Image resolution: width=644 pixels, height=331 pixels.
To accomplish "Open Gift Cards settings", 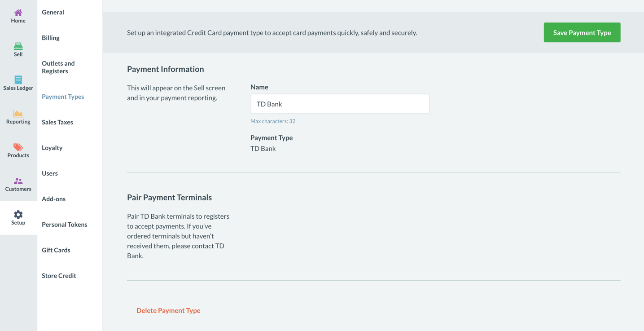I will (x=56, y=250).
